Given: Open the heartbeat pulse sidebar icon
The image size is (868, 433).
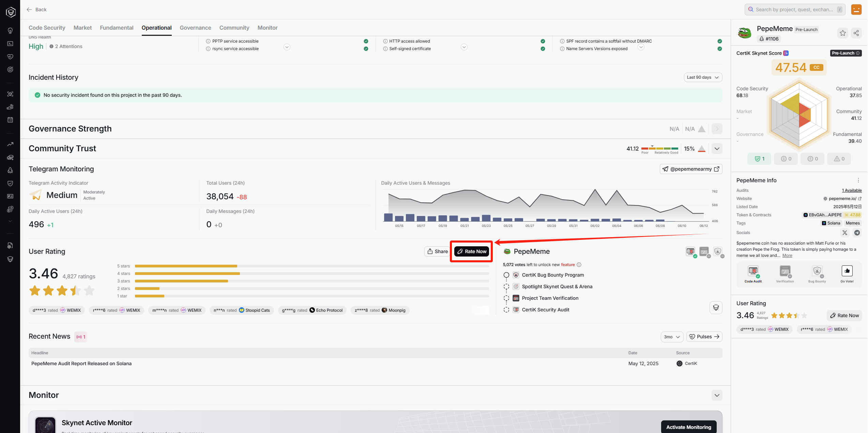Looking at the screenshot, I should [10, 57].
